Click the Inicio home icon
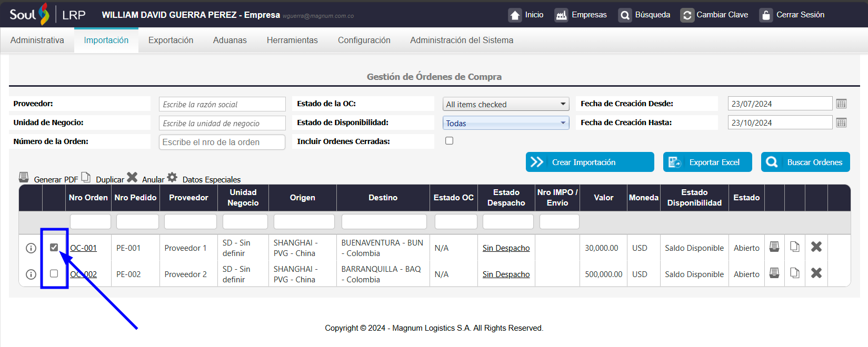The height and width of the screenshot is (347, 868). coord(515,15)
